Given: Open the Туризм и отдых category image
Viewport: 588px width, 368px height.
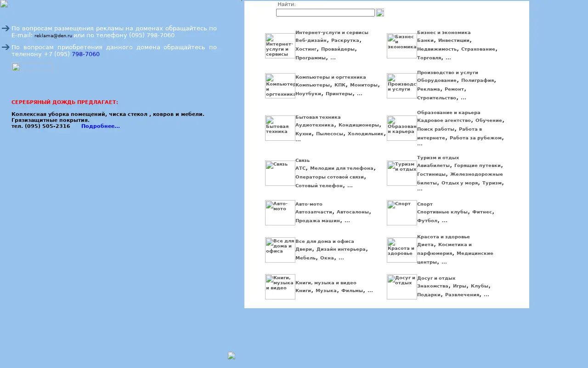Looking at the screenshot, I should coord(402,173).
